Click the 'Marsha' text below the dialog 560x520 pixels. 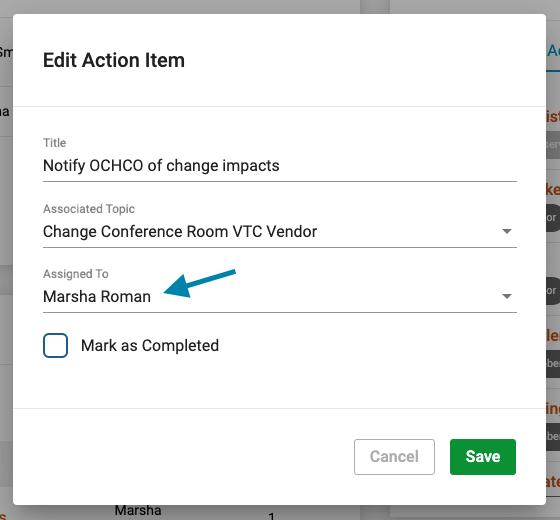tap(138, 510)
